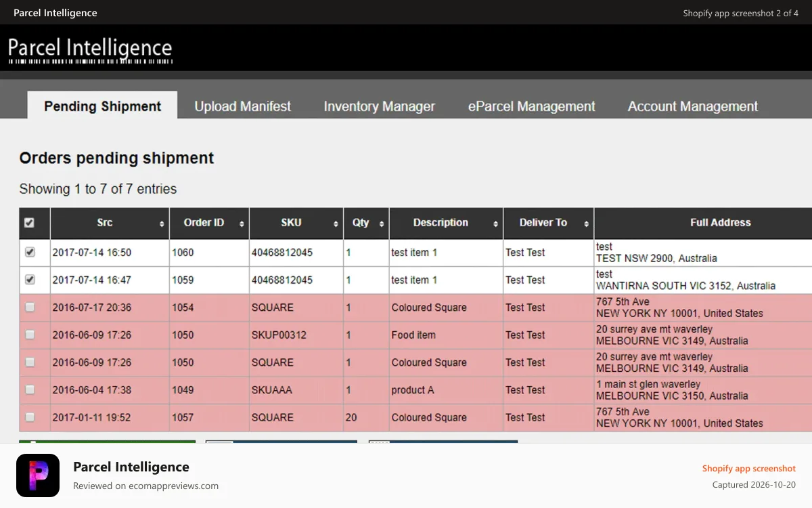Sort by Src column arrows
The image size is (812, 508).
tap(162, 224)
